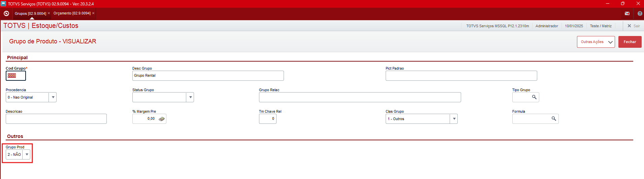Open the Clas Grupo dropdown arrow
Image resolution: width=644 pixels, height=179 pixels.
[454, 119]
